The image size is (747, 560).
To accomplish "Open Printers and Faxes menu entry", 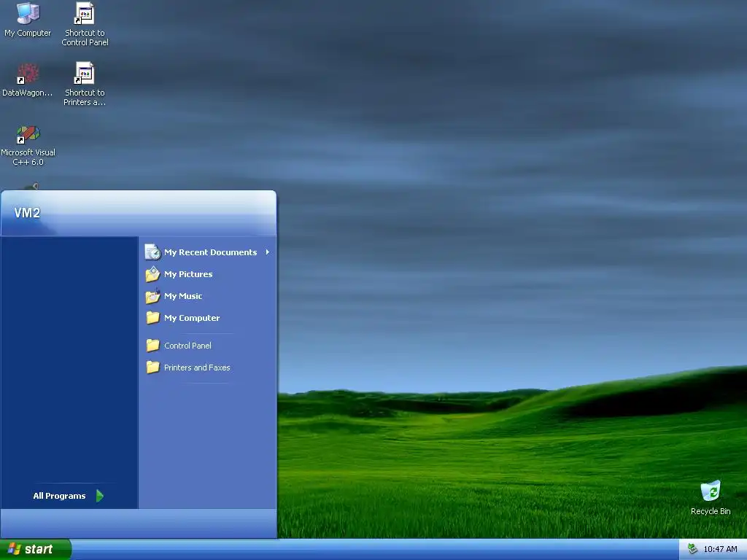I will (x=208, y=367).
